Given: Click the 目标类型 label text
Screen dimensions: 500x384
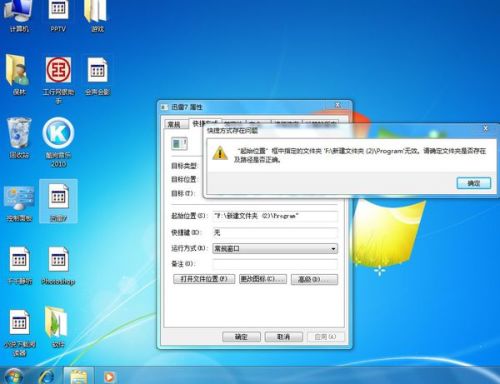Looking at the screenshot, I should [x=184, y=166].
